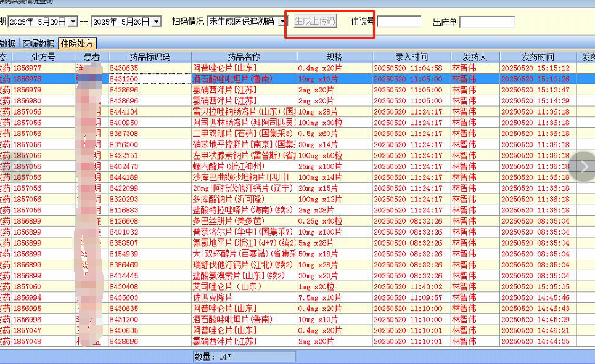Image resolution: width=595 pixels, height=364 pixels.
Task: Sort by the 发药时间 column header
Action: pyautogui.click(x=538, y=57)
